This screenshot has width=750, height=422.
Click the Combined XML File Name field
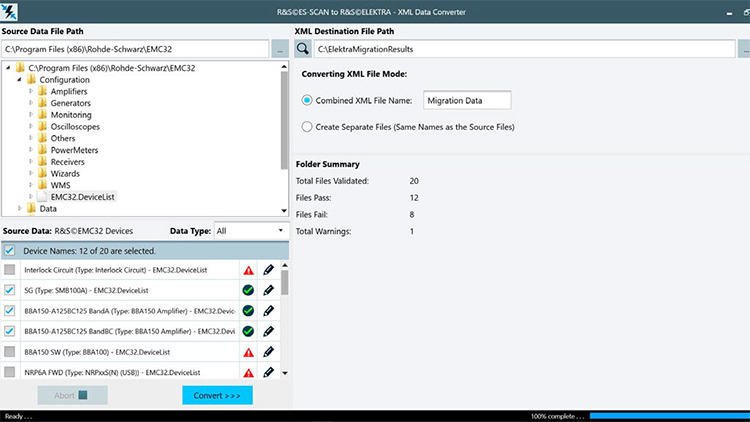pos(467,100)
